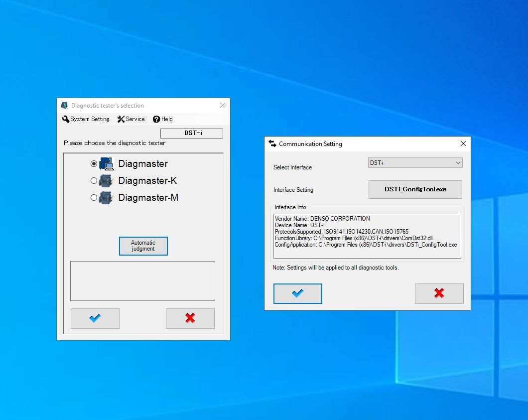The width and height of the screenshot is (528, 420).
Task: Apply Communication Setting with blue checkmark
Action: point(298,293)
